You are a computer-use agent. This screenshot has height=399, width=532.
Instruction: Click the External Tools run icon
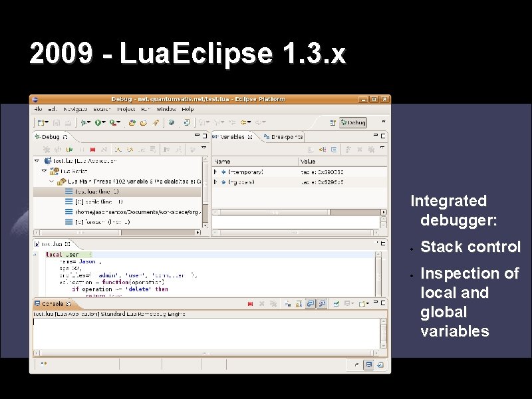113,122
